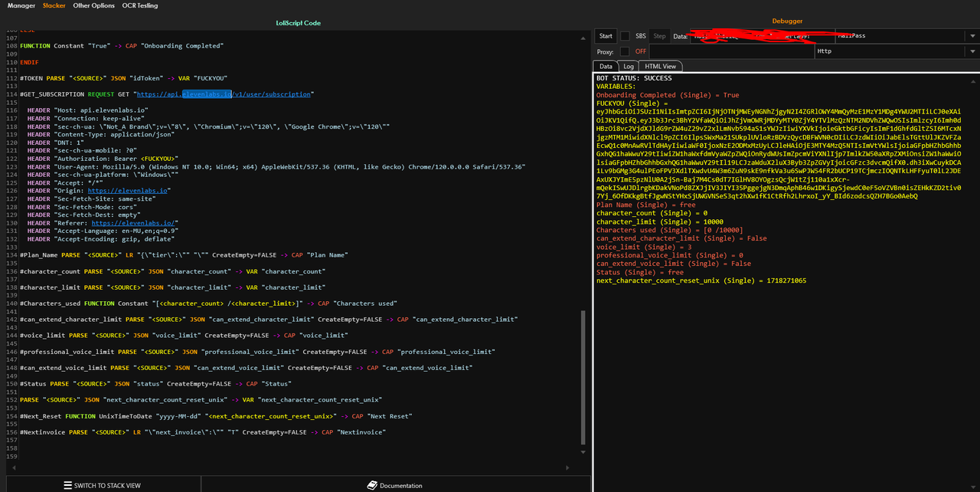Click the BOT STATUS: SUCCESS line
The width and height of the screenshot is (980, 492).
(x=634, y=78)
